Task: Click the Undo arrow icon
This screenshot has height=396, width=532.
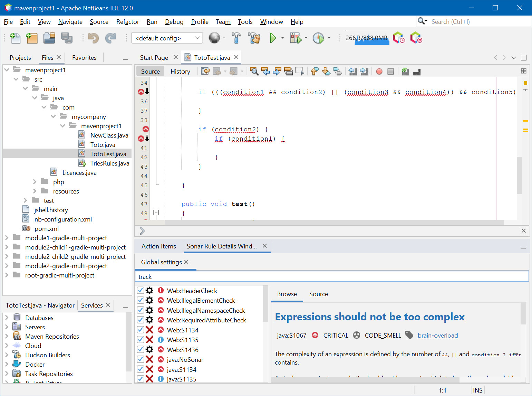Action: point(93,38)
